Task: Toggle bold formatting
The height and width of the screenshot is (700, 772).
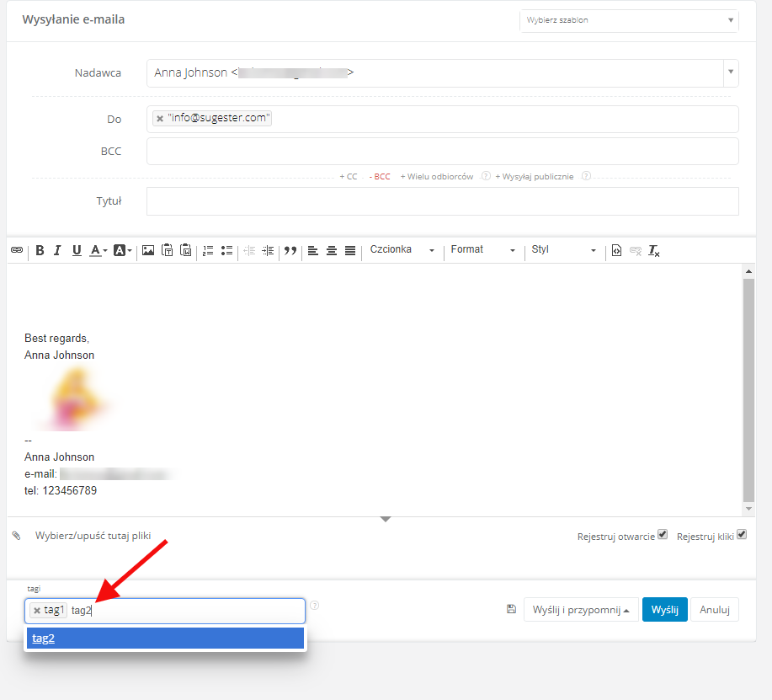Action: [40, 250]
